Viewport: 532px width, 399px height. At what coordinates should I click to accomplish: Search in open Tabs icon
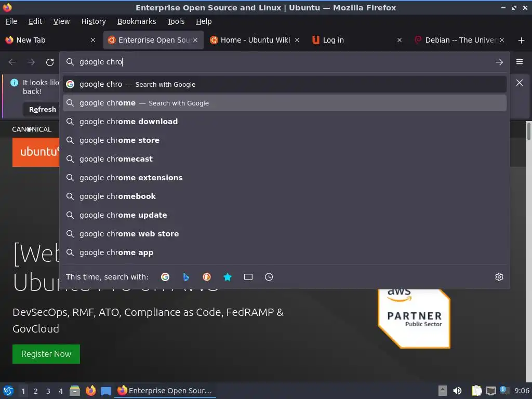point(248,277)
